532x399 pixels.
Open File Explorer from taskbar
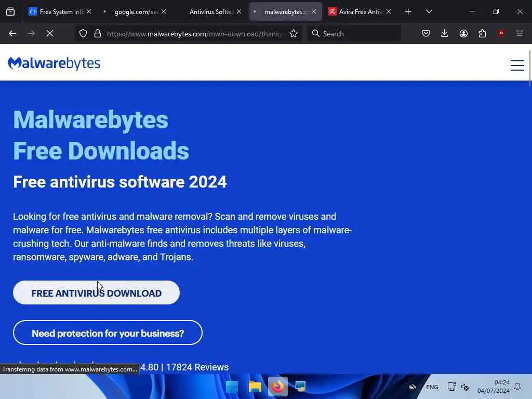click(255, 387)
